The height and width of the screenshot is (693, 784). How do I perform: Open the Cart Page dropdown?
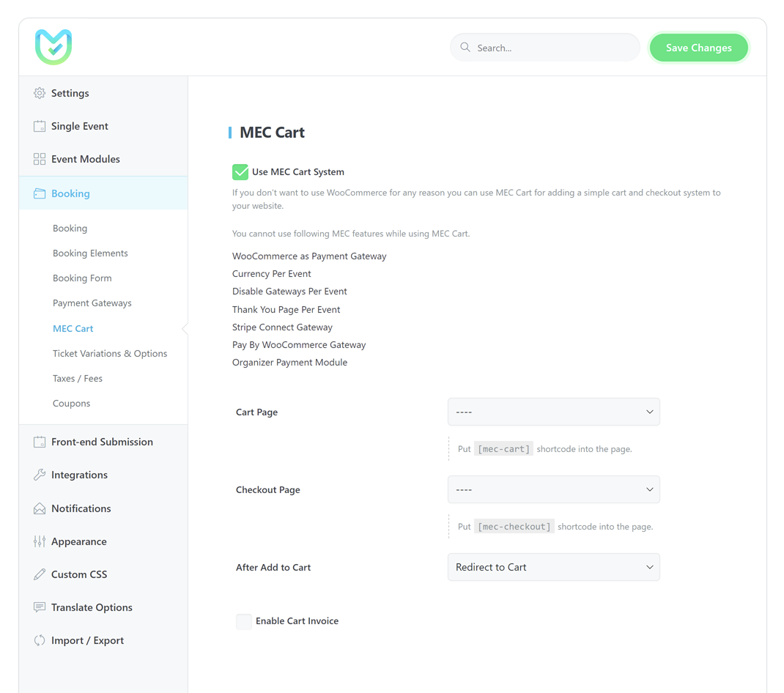coord(553,412)
